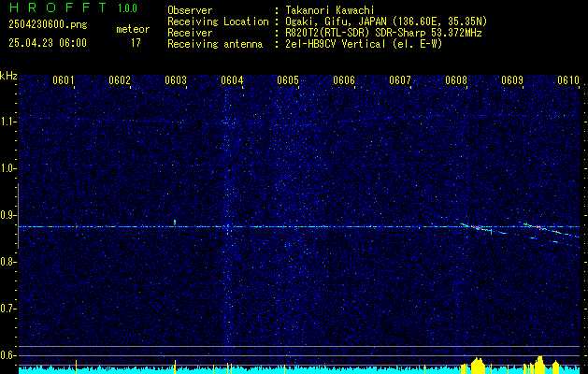Click the sloped echo trace after 0608
This screenshot has height=374, width=588.
[x=483, y=228]
